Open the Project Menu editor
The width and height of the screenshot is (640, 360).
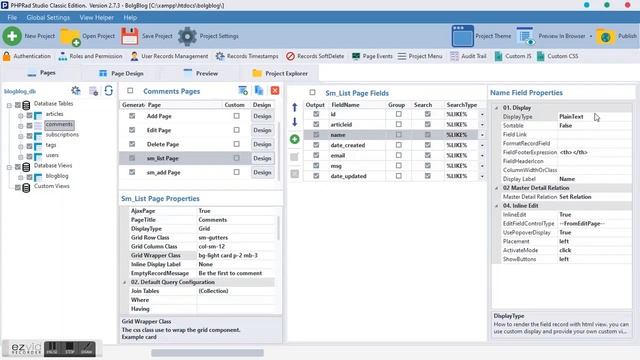tap(420, 56)
